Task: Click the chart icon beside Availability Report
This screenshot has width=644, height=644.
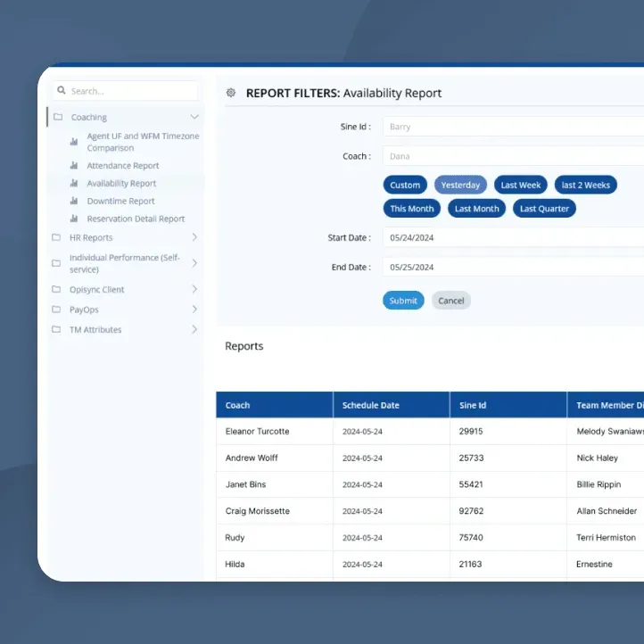Action: pyautogui.click(x=74, y=183)
